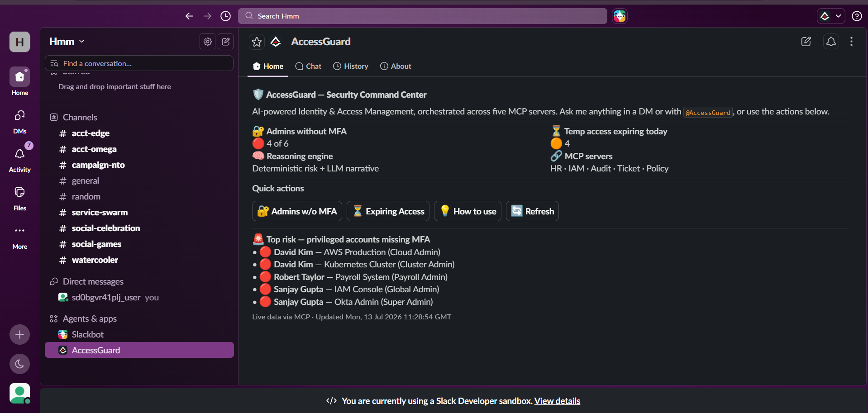Click the Search Hmm bar
This screenshot has width=868, height=413.
point(423,16)
